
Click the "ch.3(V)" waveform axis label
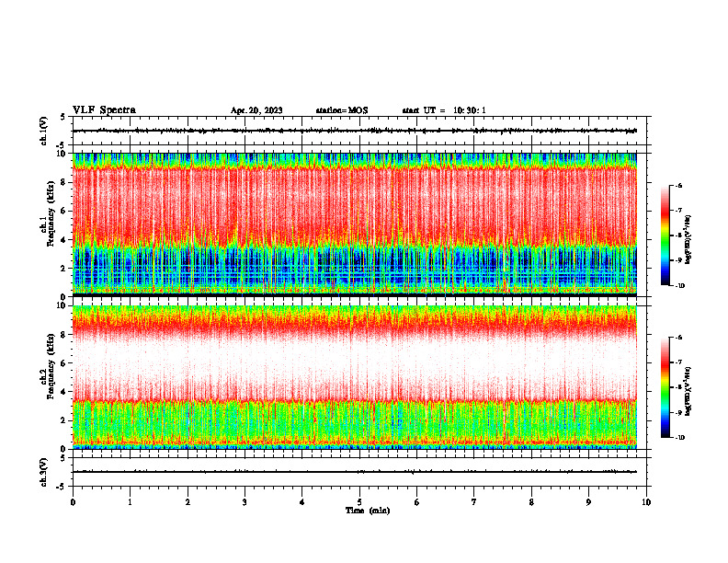[43, 472]
